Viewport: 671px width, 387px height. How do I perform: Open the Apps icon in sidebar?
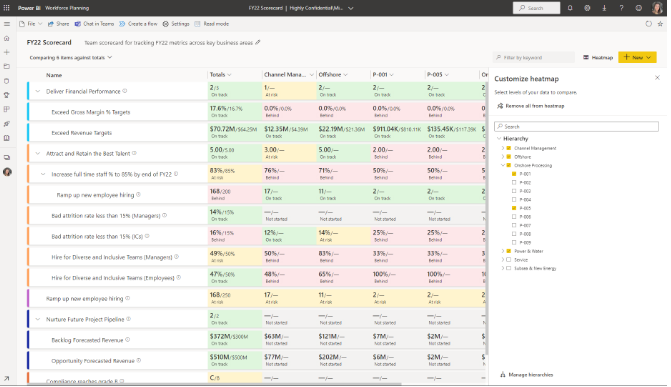[6, 109]
